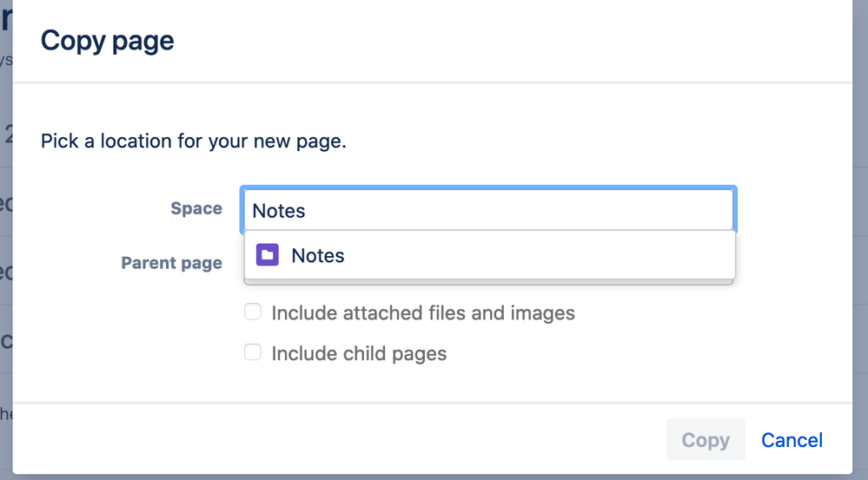Click the dimmed background right of dialog
Viewport: 868px width, 480px height.
[860, 260]
